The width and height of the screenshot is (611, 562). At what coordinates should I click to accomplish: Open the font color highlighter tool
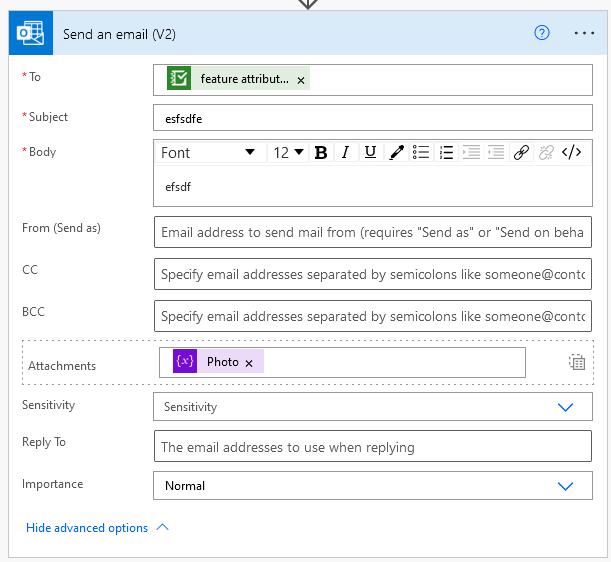396,153
